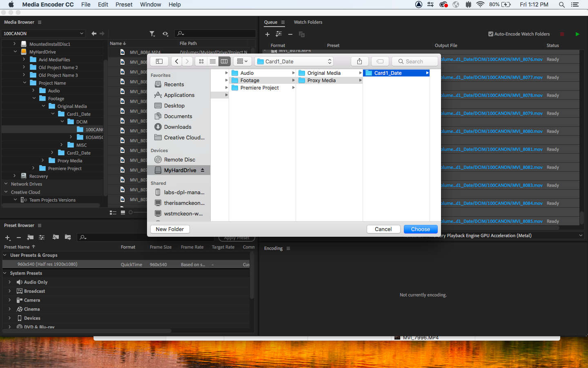The height and width of the screenshot is (368, 588).
Task: Select Recents in Favorites sidebar
Action: click(x=174, y=84)
